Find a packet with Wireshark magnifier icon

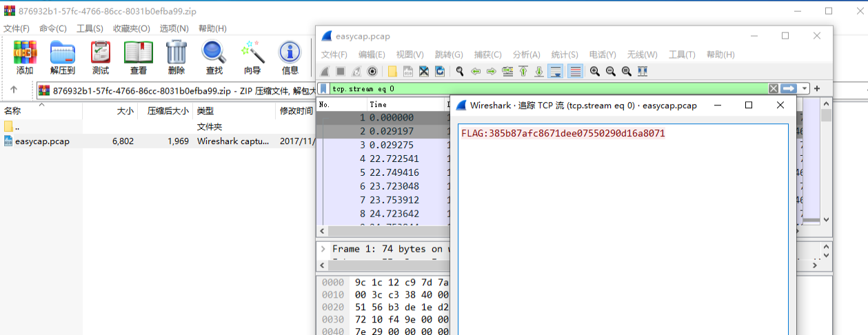pos(460,71)
